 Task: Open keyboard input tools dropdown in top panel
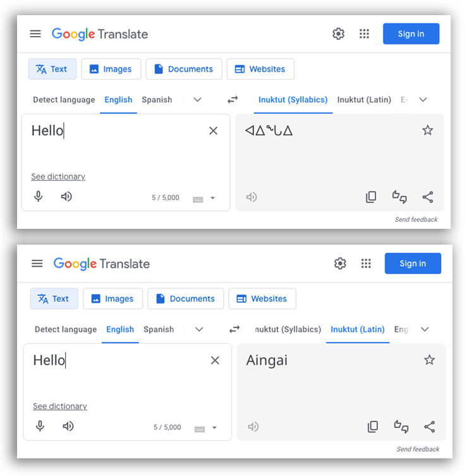213,198
